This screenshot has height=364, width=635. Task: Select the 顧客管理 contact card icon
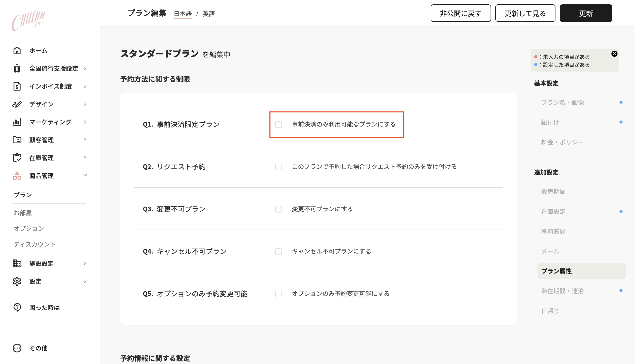17,140
